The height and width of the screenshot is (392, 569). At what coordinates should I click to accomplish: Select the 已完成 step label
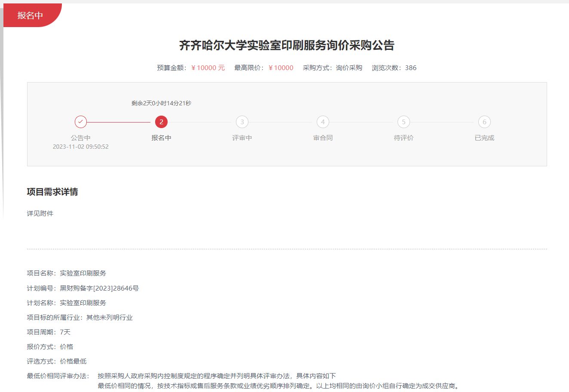[x=484, y=138]
